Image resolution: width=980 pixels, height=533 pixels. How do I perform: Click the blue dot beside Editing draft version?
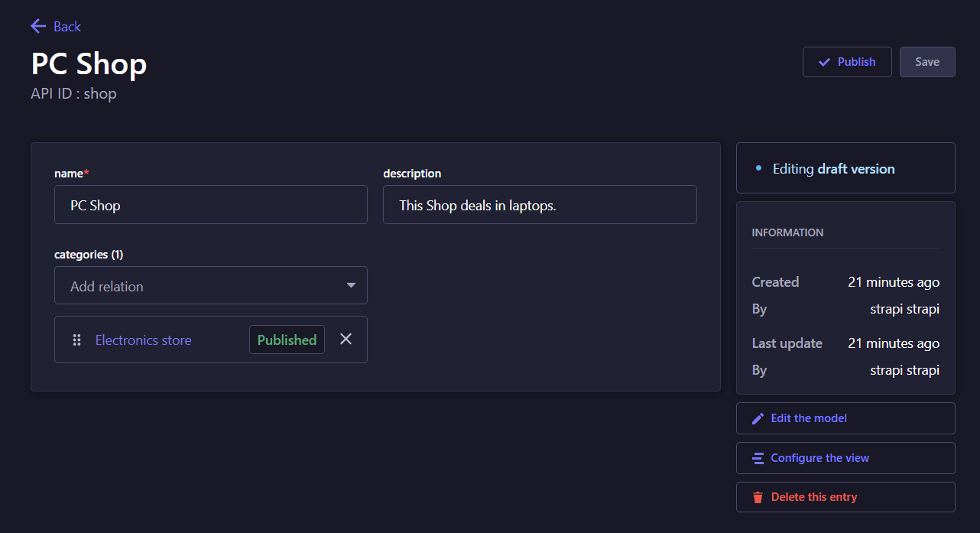(x=758, y=169)
